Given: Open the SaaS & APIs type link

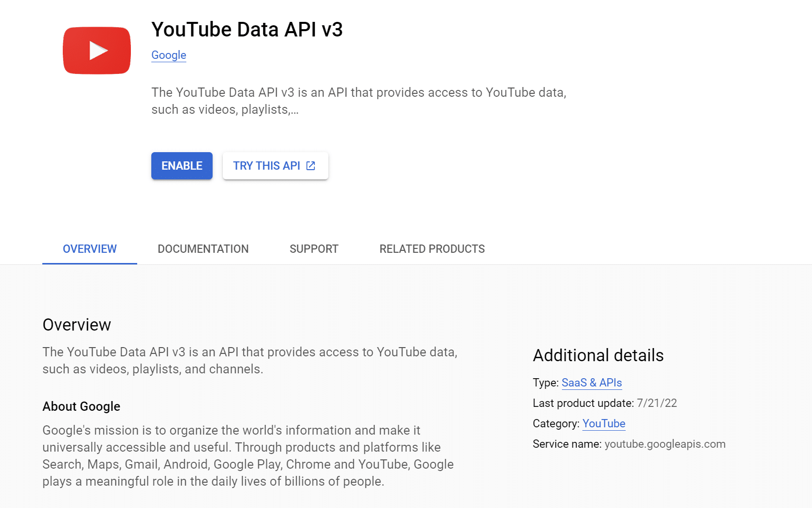Looking at the screenshot, I should click(592, 383).
